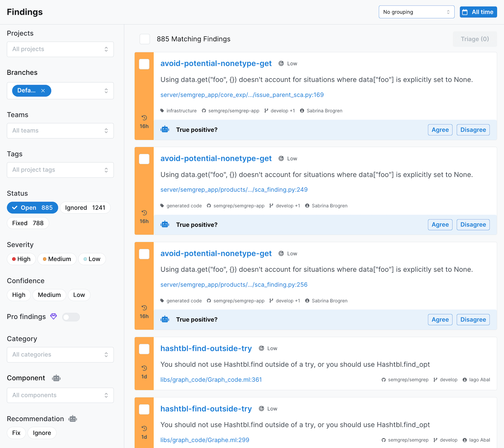This screenshot has width=504, height=448.
Task: Agree with the first True positive suggestion
Action: click(x=440, y=130)
